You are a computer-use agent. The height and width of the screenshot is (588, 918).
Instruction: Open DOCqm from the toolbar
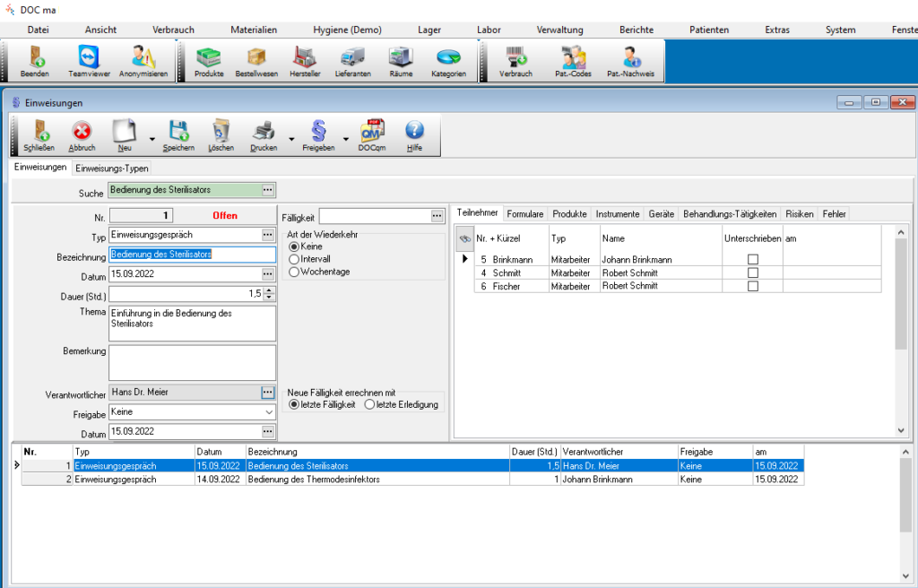tap(372, 135)
